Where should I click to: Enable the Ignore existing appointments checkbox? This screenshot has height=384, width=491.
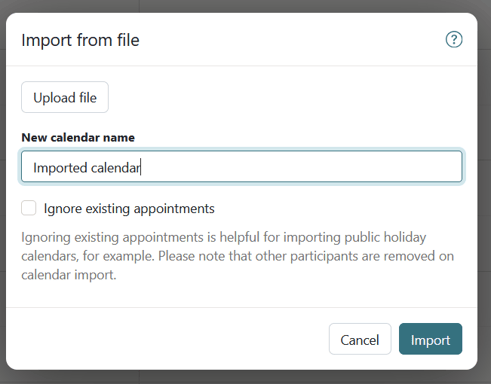[29, 208]
